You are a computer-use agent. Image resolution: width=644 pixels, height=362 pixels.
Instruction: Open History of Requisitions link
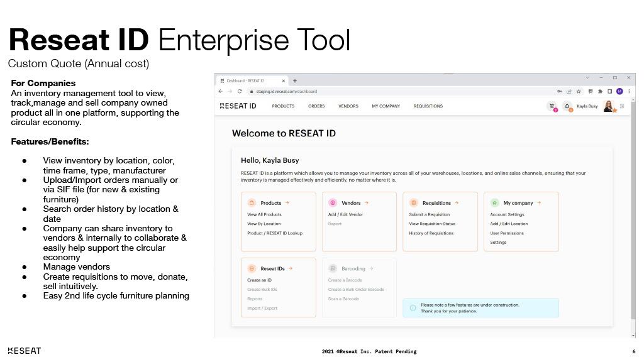pos(431,233)
